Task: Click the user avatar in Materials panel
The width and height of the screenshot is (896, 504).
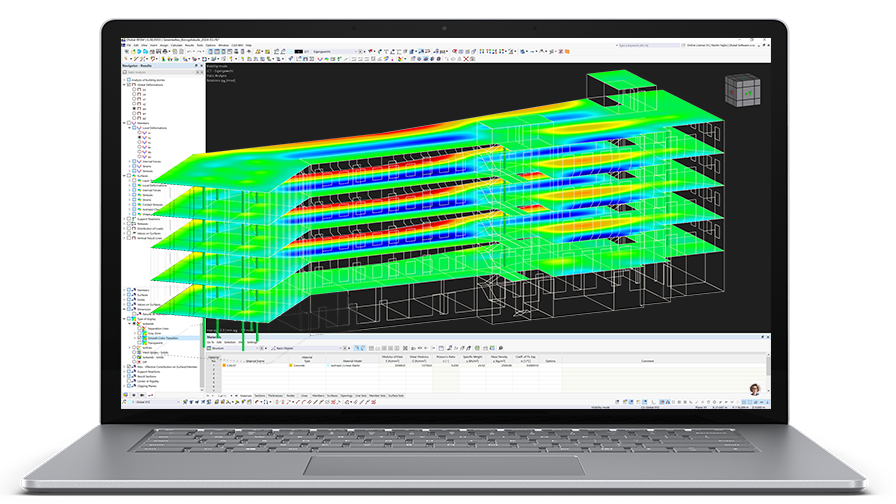Action: tap(755, 390)
